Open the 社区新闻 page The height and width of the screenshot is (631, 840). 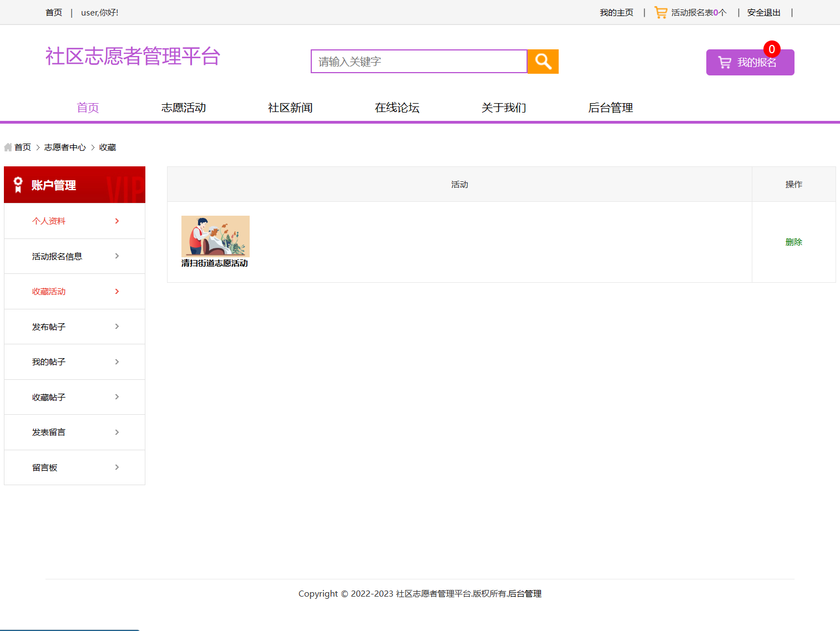click(x=290, y=108)
